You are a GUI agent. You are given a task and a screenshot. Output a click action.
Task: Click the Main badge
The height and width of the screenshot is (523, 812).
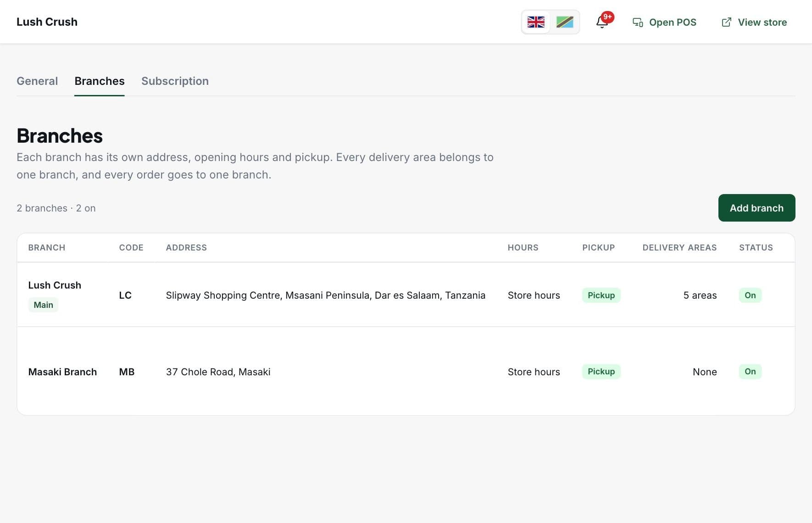coord(43,305)
